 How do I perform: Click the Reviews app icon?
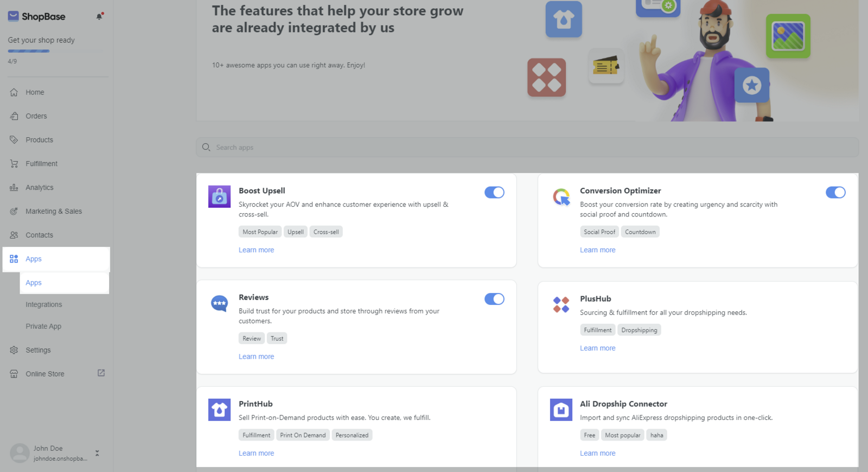point(219,303)
